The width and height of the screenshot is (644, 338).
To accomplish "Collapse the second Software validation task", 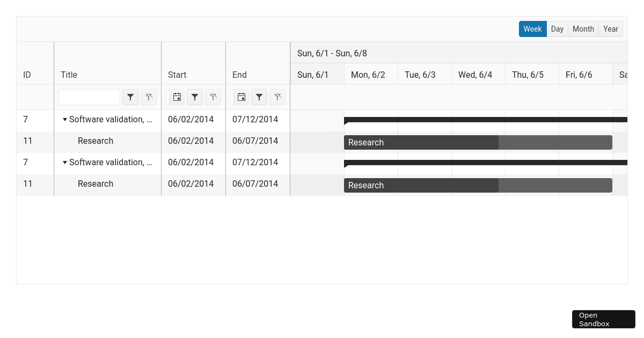I will pos(65,162).
